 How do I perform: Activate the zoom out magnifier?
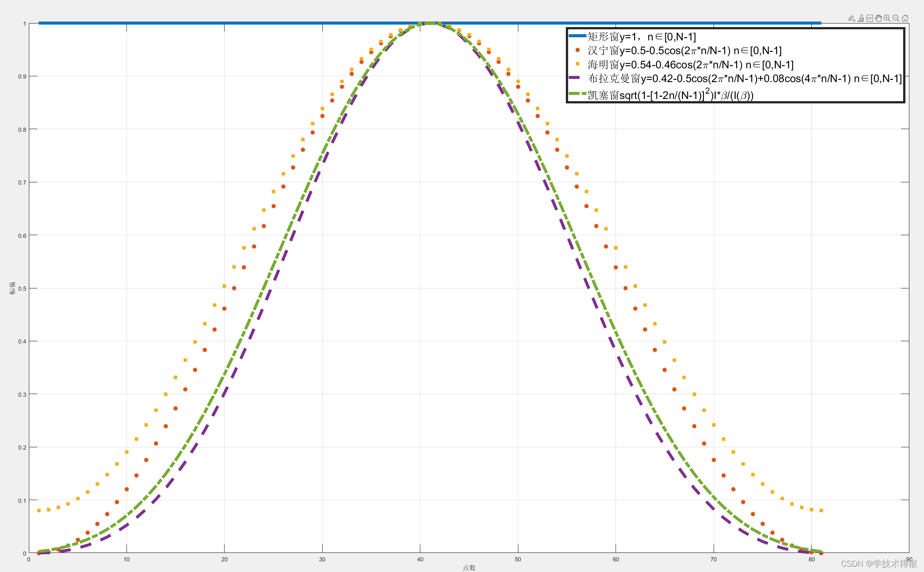tap(896, 18)
